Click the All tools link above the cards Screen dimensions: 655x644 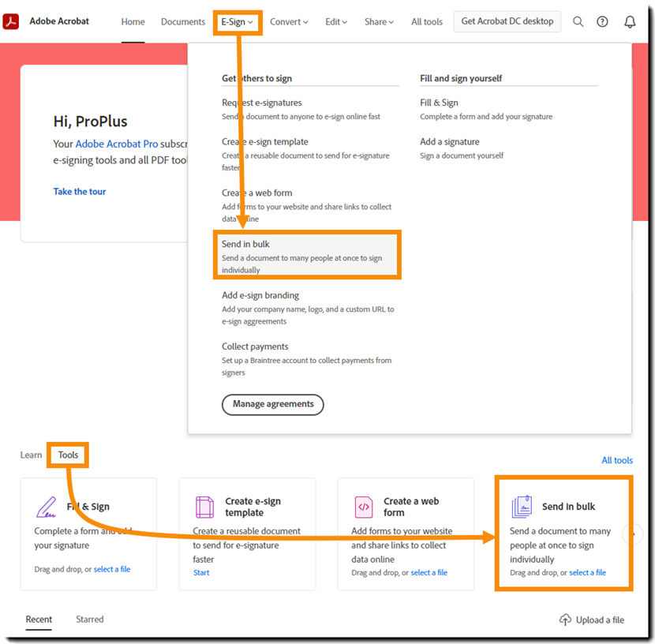click(x=617, y=460)
